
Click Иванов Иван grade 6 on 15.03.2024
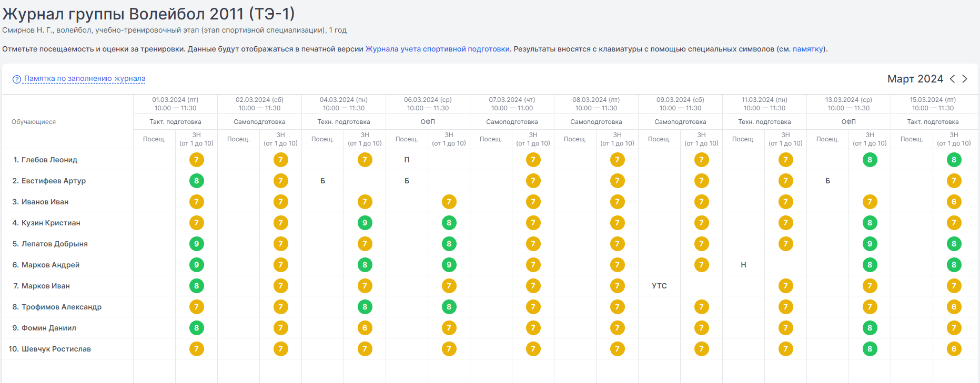tap(954, 202)
